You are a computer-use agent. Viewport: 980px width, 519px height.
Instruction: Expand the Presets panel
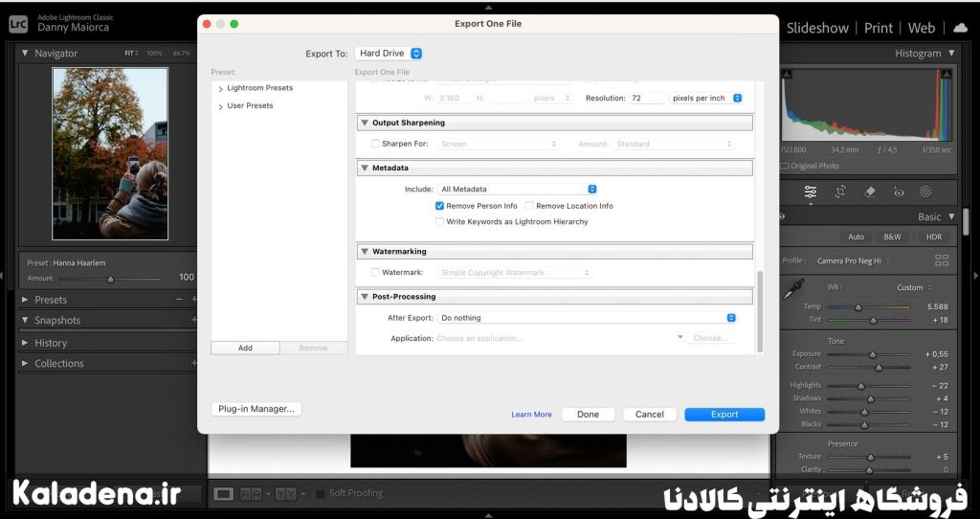[25, 300]
